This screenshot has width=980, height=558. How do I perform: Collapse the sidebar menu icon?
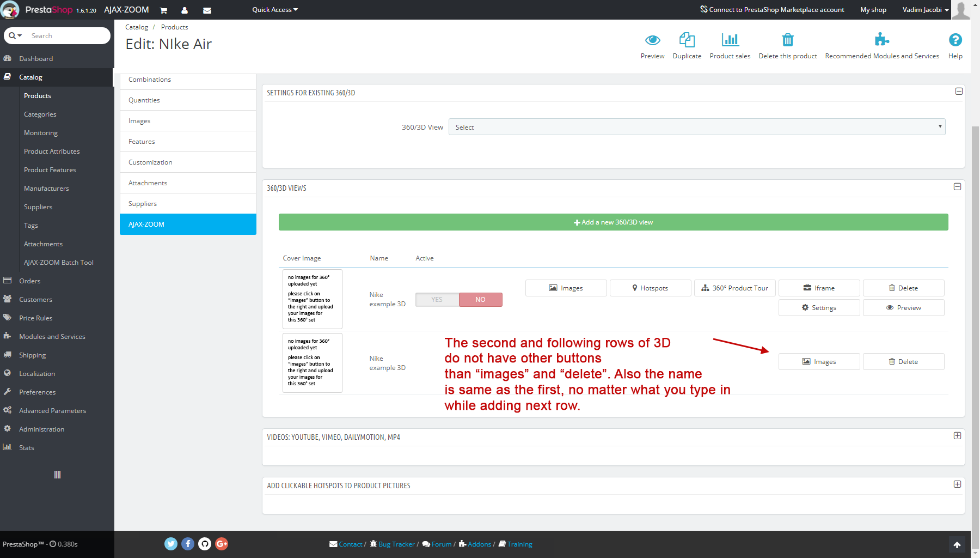pos(57,475)
